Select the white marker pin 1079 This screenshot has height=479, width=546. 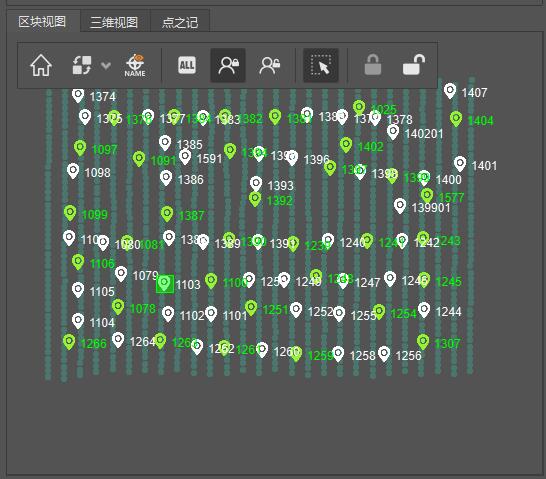121,274
